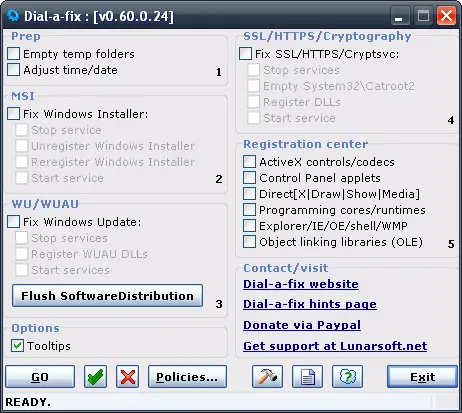Follow the Donate via Paypal link
Screen dimensions: 462x413
tap(302, 325)
